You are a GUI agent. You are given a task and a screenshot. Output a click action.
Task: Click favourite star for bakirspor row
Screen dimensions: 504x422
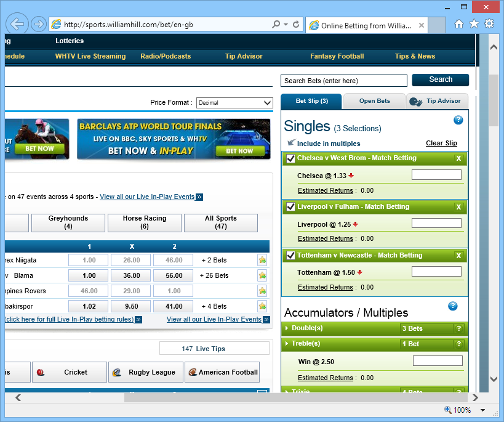tap(262, 306)
